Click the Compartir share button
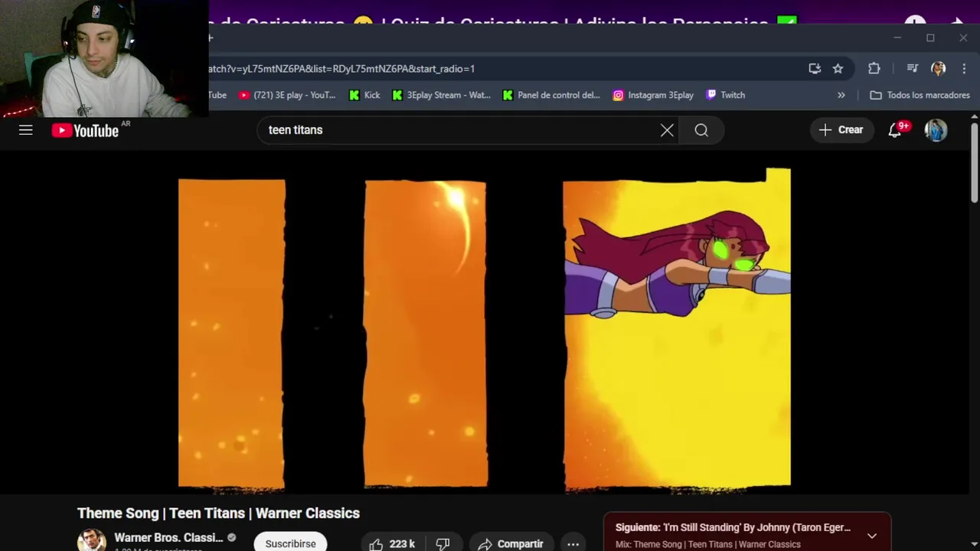The image size is (980, 551). click(511, 543)
